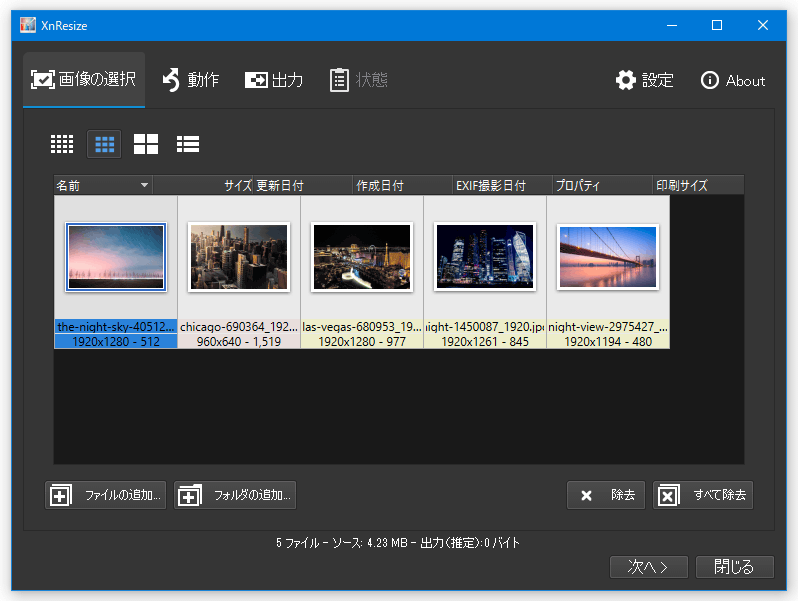Select the chicago skyline thumbnail
798x601 pixels.
click(239, 257)
